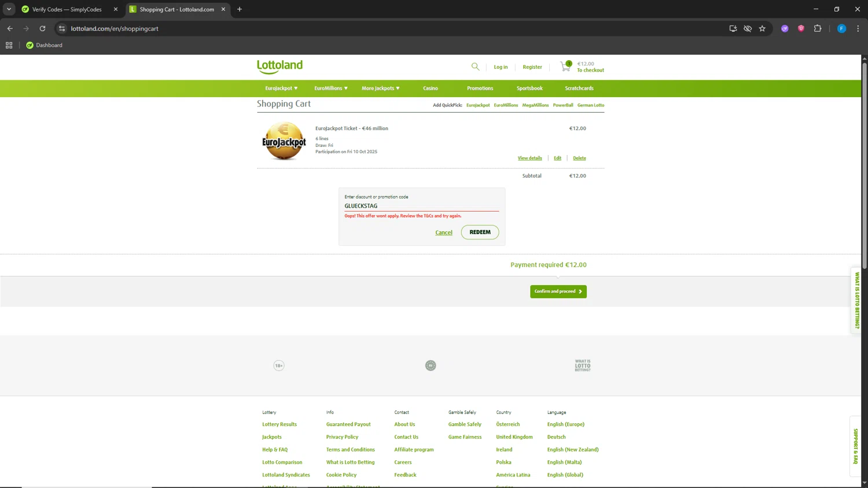
Task: Click the Register link
Action: [532, 67]
